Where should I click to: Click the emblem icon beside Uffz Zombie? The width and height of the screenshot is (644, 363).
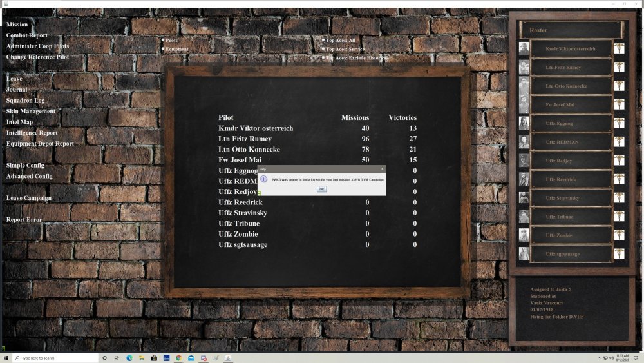click(x=620, y=235)
